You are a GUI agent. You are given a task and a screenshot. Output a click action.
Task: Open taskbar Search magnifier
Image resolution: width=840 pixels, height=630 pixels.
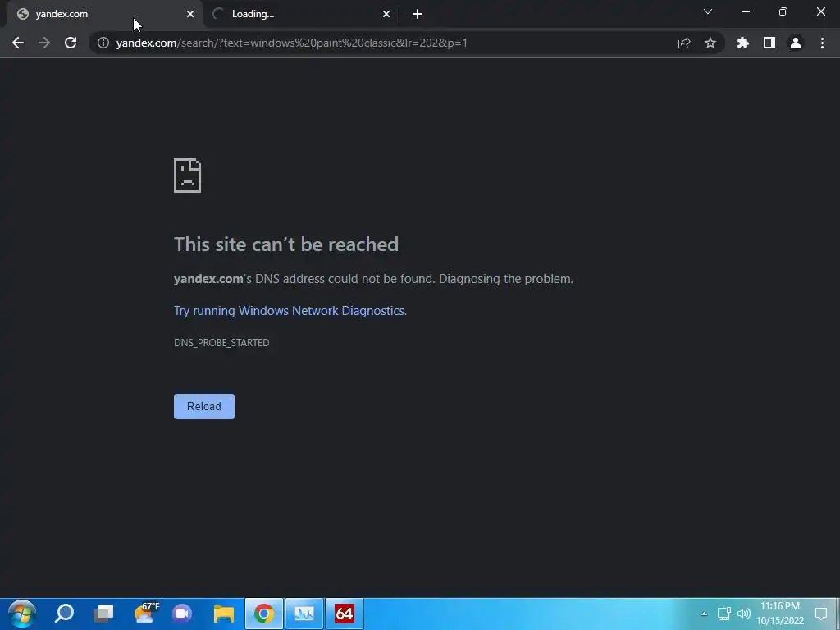(x=64, y=614)
